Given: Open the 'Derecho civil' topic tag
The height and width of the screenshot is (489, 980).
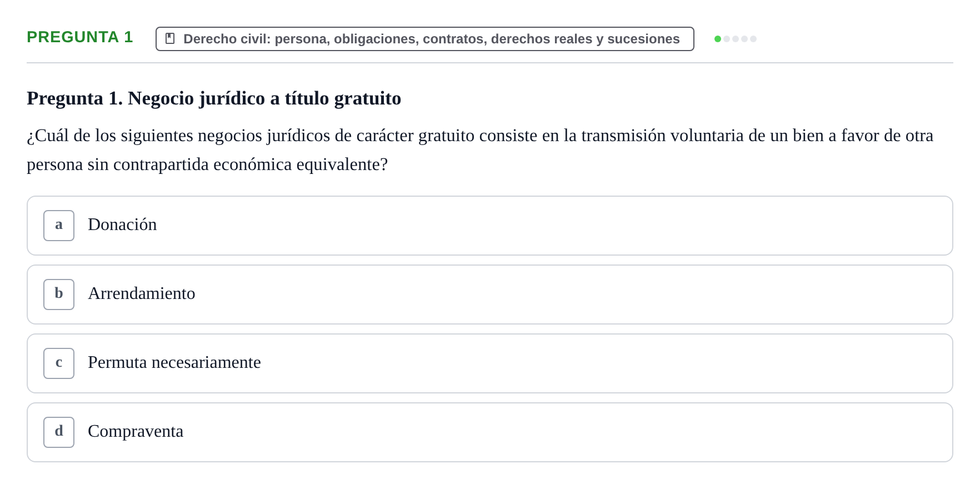Looking at the screenshot, I should 425,39.
